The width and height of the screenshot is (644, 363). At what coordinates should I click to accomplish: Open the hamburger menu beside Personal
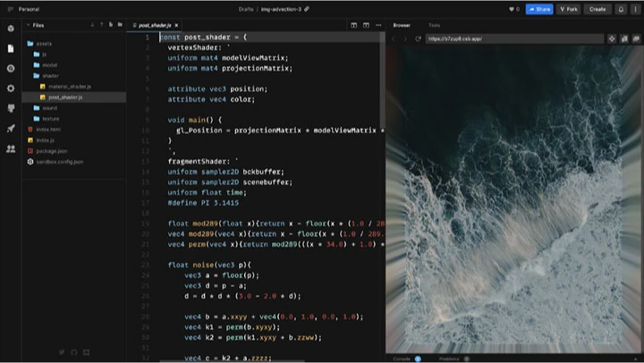(x=10, y=9)
